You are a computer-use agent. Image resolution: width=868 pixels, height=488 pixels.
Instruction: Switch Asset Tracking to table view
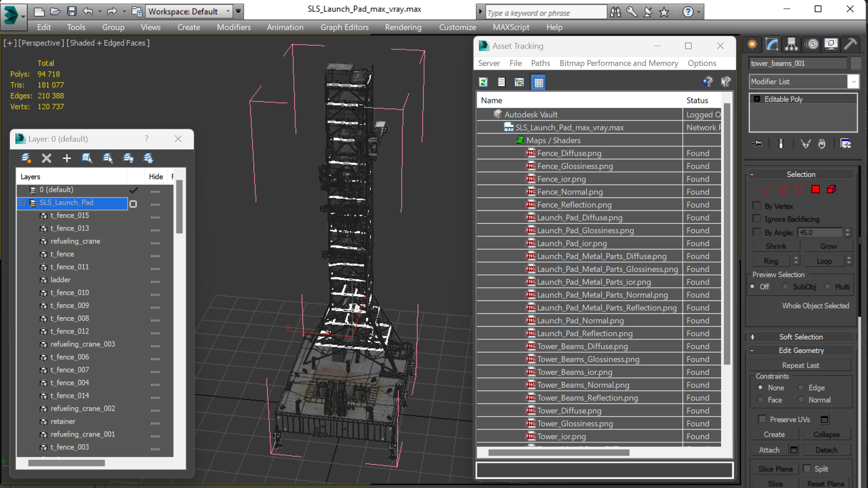click(x=538, y=82)
